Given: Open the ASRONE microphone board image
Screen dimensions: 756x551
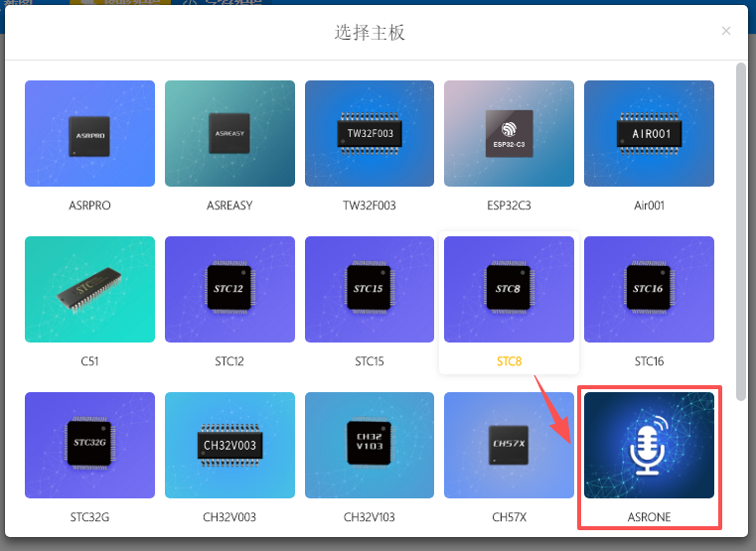Looking at the screenshot, I should tap(649, 445).
